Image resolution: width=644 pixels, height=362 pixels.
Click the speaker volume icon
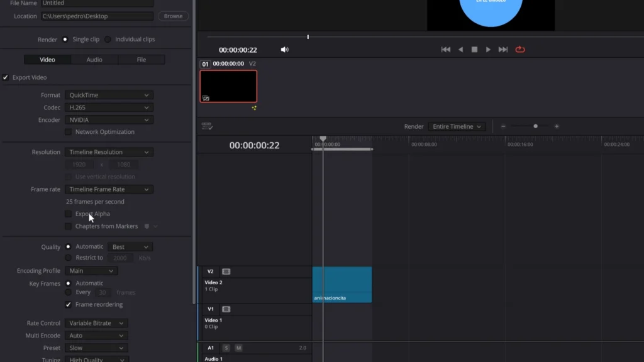coord(285,50)
